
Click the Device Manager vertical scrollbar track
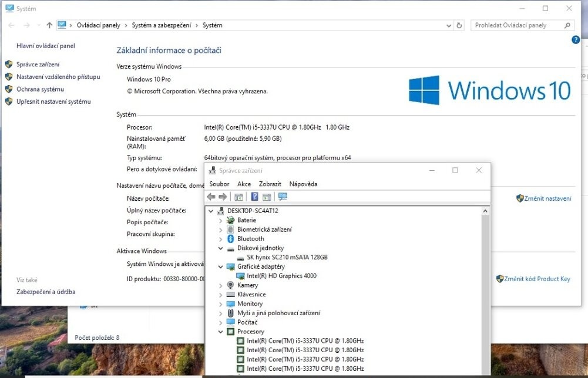point(485,295)
